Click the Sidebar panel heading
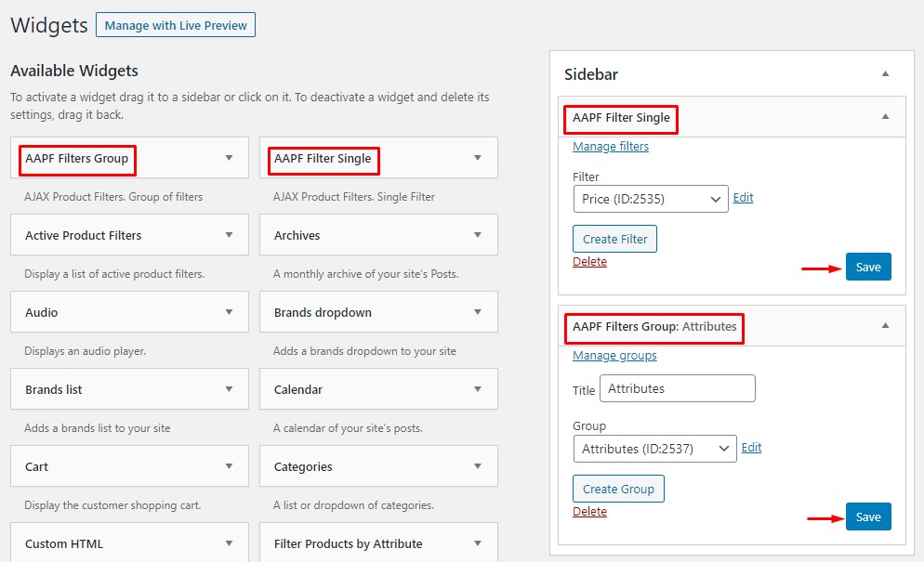924x562 pixels. pyautogui.click(x=591, y=74)
